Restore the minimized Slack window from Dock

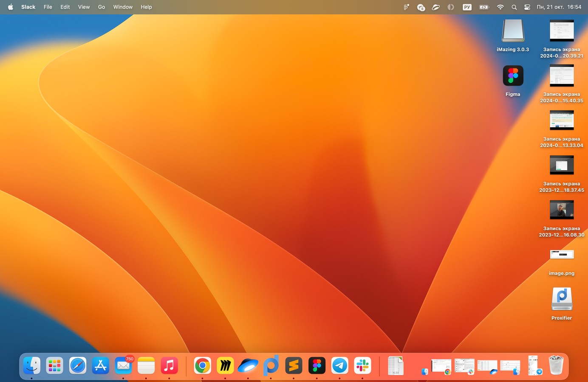[x=464, y=367]
